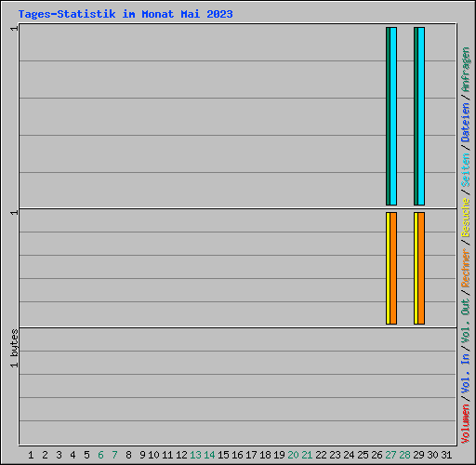Click the chart title Tages-Statistik im Monat Mai 2023
This screenshot has height=465, width=476.
[126, 14]
